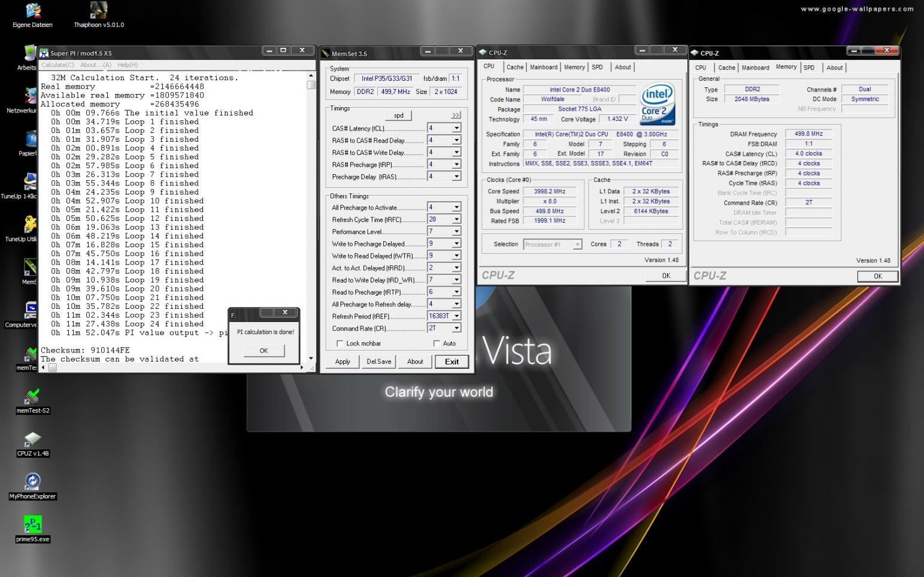The image size is (924, 577).
Task: Open About tab in CPU-Z Memory window
Action: (834, 68)
